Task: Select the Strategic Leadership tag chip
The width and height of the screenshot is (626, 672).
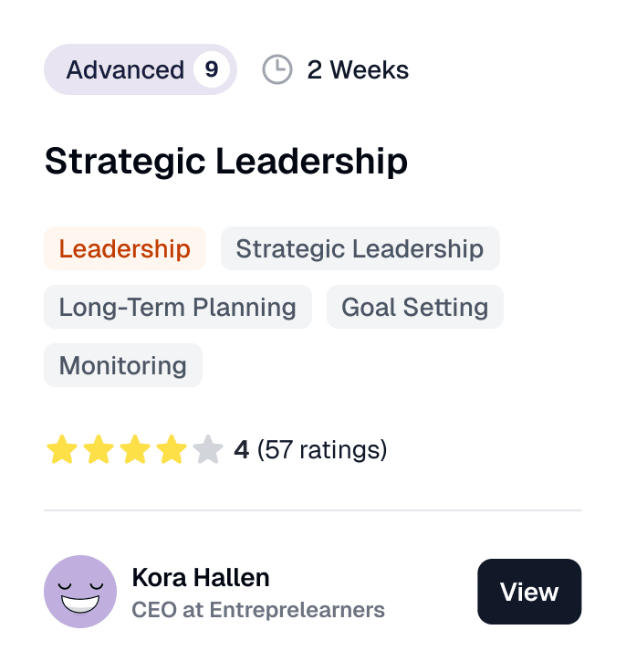Action: point(360,248)
